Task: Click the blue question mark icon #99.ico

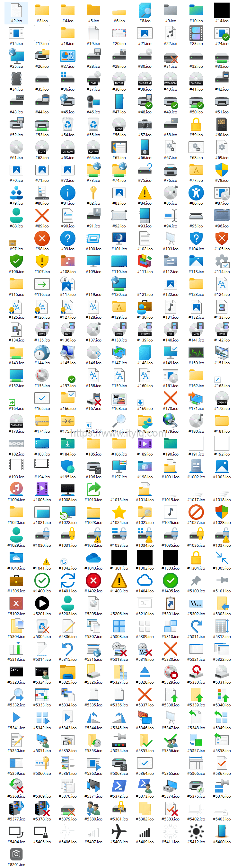Action: [x=68, y=239]
